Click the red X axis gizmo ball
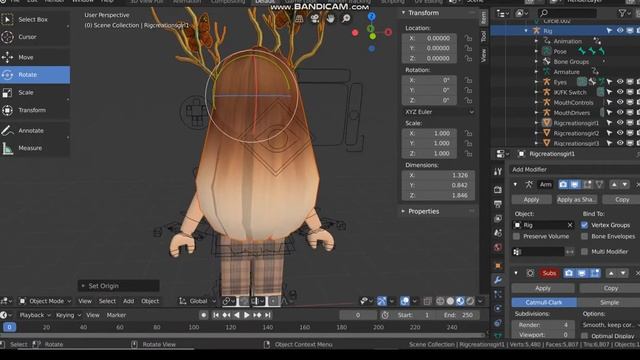The height and width of the screenshot is (360, 640). click(x=388, y=32)
